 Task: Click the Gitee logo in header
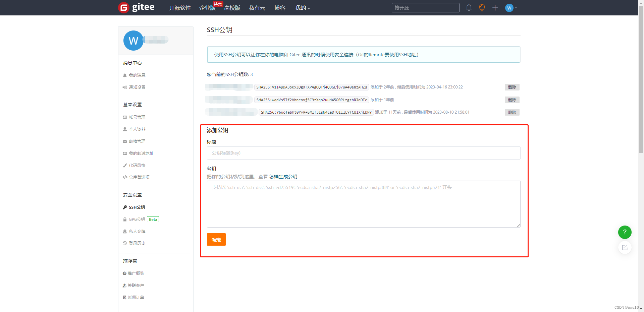137,7
